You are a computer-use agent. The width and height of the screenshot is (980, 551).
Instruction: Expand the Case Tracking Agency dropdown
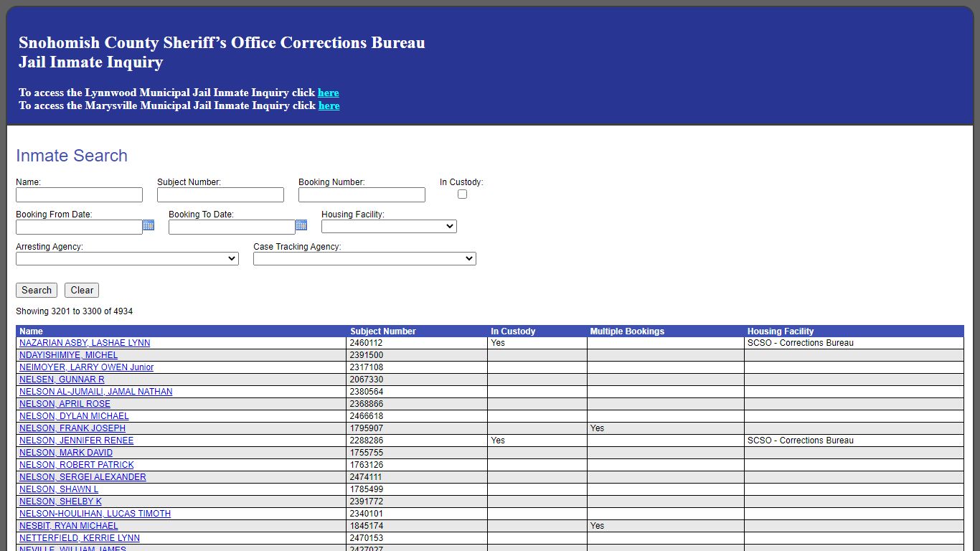click(364, 259)
